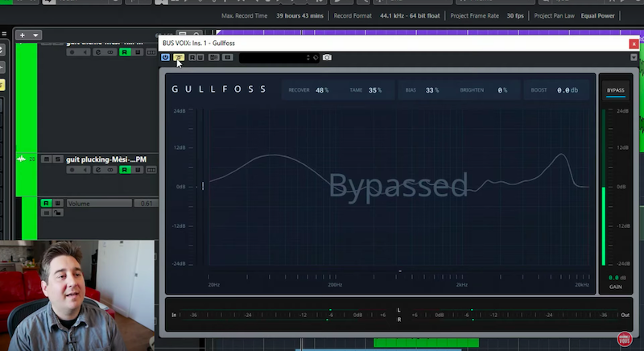Solo the guit plucking track
644x351 pixels.
pos(57,159)
